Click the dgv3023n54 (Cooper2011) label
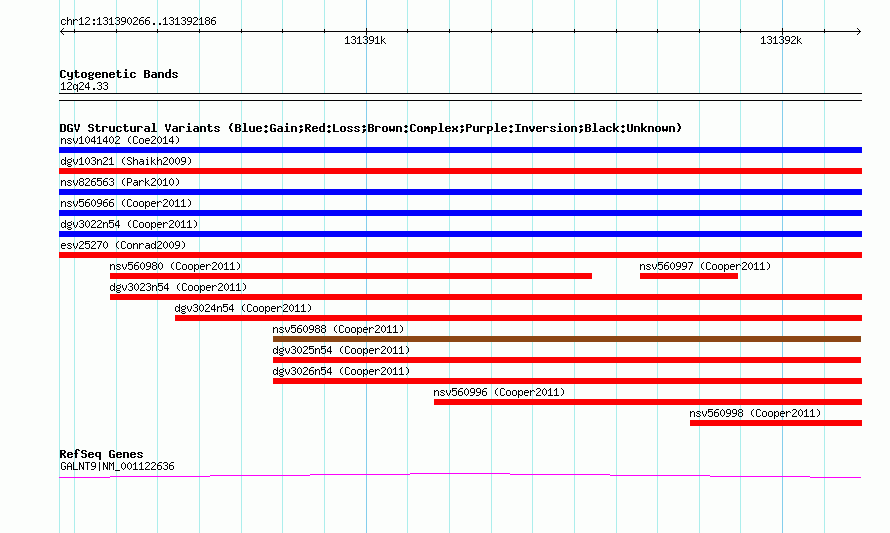 [x=178, y=287]
